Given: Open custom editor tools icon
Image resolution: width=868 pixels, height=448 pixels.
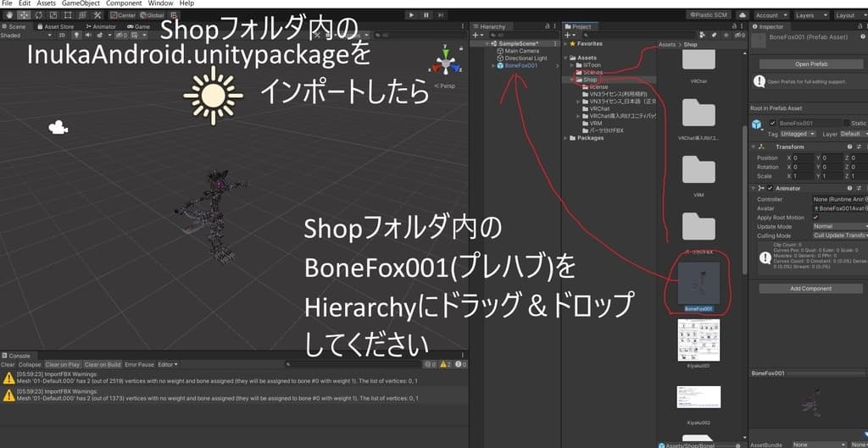Looking at the screenshot, I should (x=97, y=15).
